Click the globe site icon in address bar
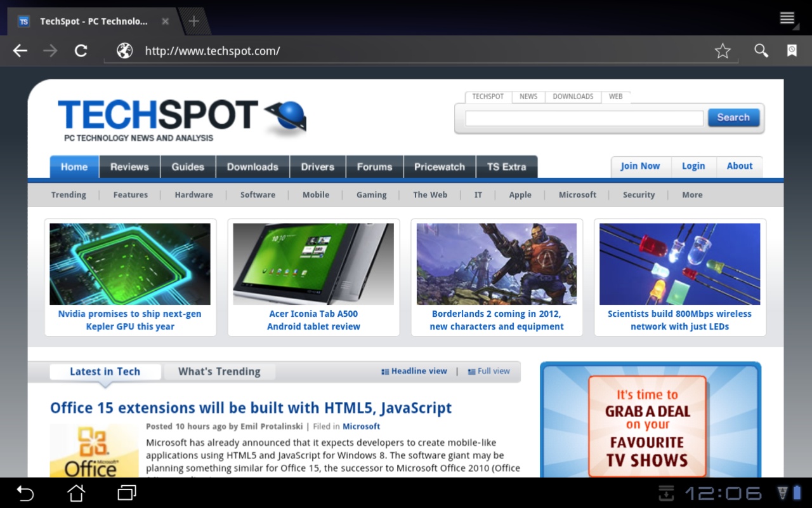Screen dimensions: 812x508 tap(125, 51)
